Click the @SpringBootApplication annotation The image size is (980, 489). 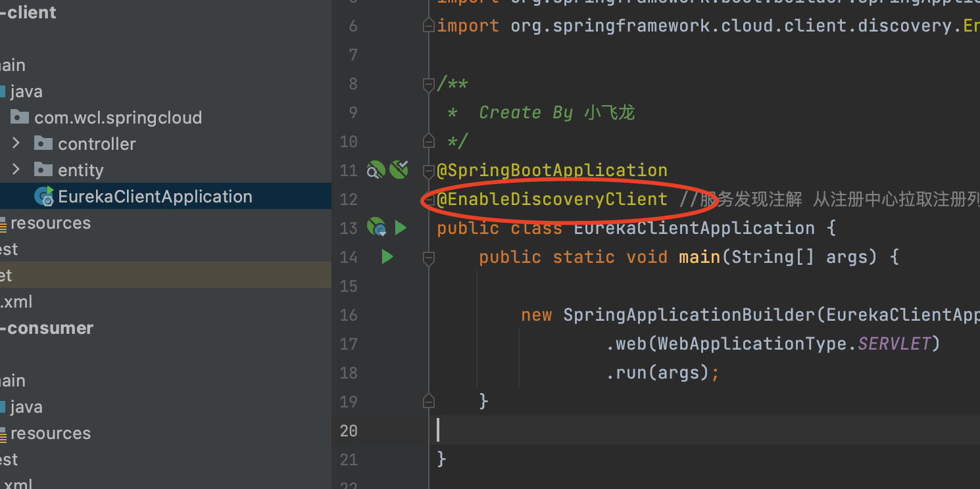pyautogui.click(x=552, y=170)
